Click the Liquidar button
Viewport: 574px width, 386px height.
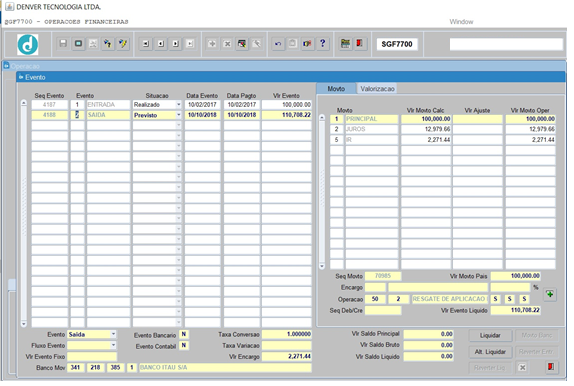coord(490,335)
